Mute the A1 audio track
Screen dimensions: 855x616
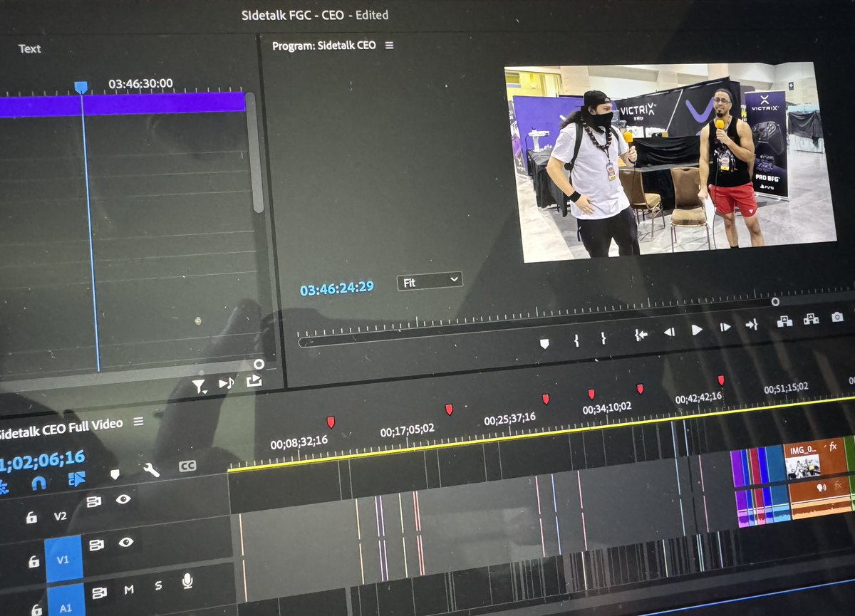[129, 590]
